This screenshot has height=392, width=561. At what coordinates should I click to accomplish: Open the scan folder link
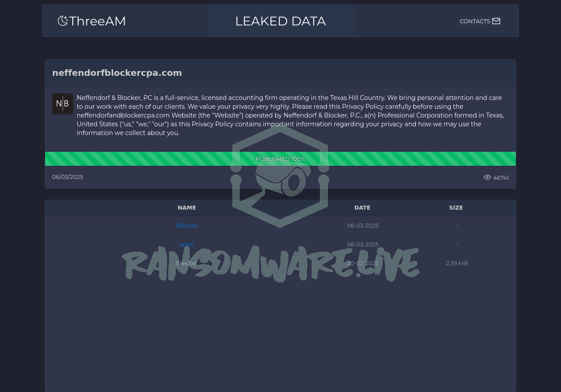186,244
